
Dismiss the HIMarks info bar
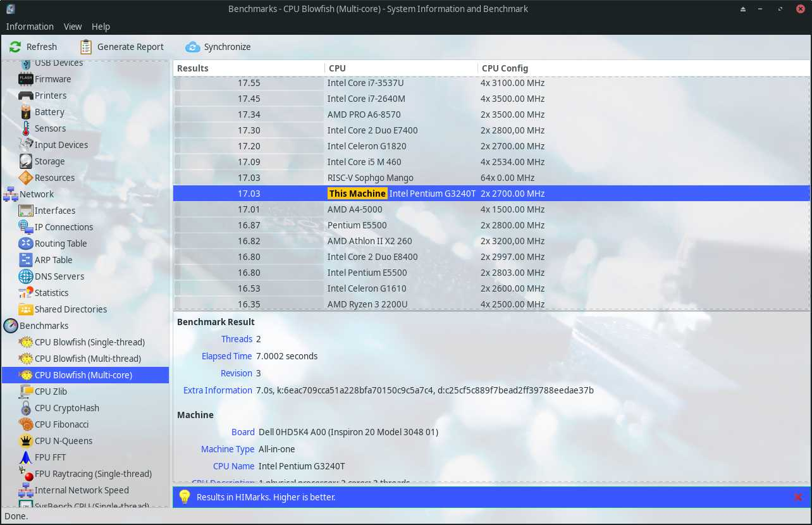[x=798, y=497]
